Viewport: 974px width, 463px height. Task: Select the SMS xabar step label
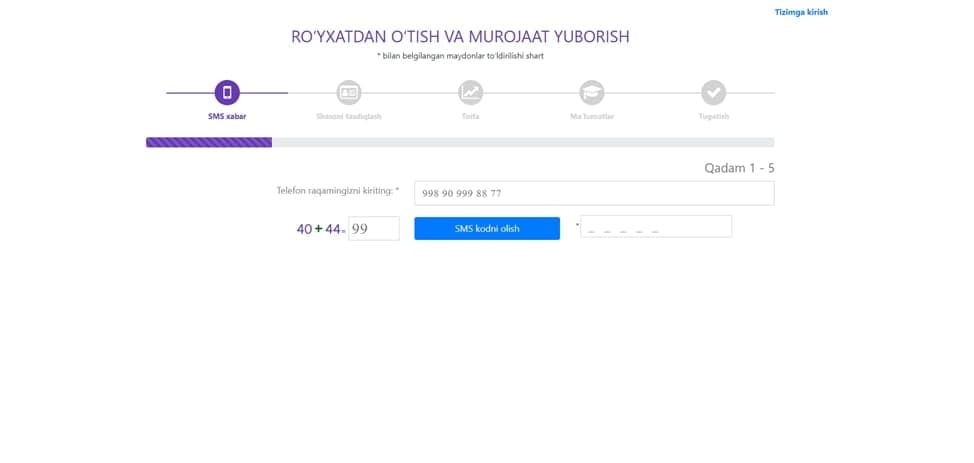coord(227,116)
